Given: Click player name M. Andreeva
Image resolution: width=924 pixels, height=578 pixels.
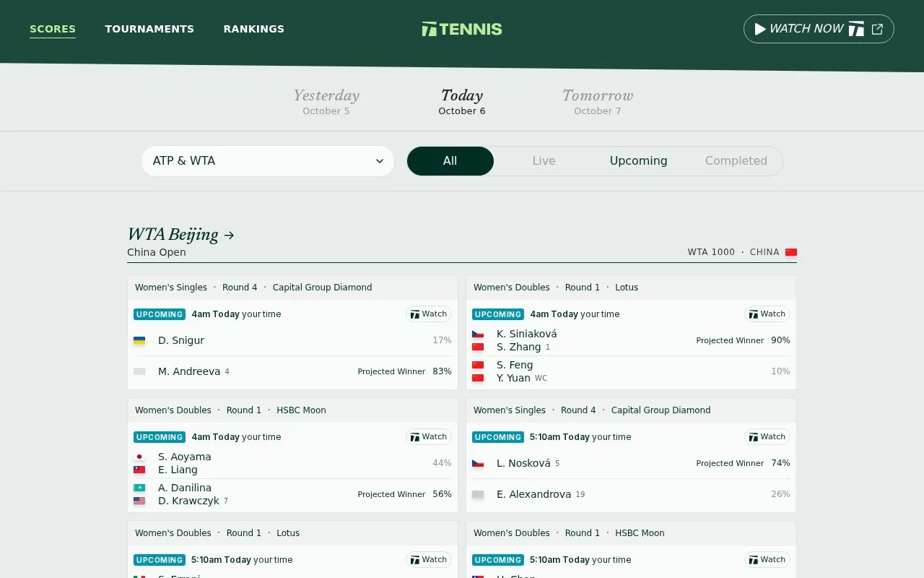Looking at the screenshot, I should coord(189,371).
